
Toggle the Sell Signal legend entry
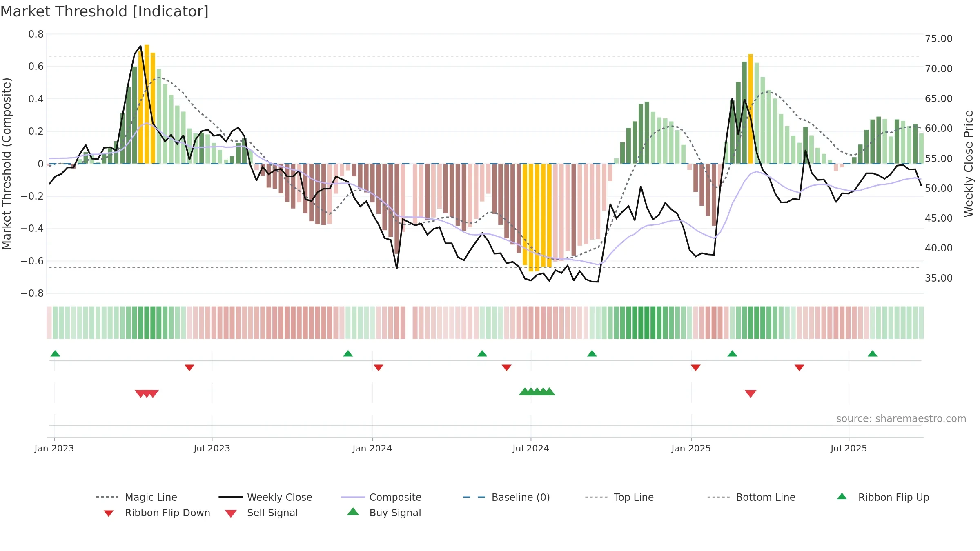261,513
